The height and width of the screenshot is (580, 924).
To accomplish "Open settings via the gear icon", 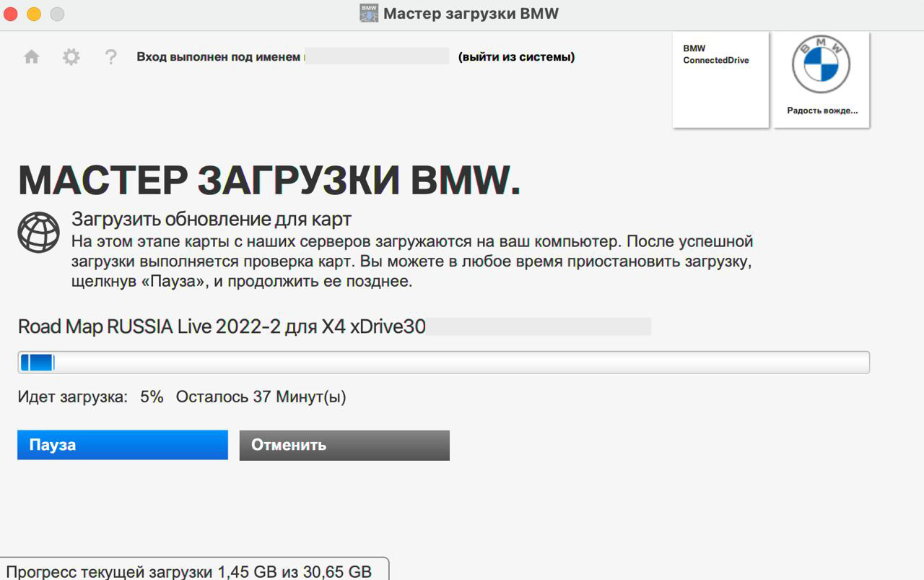I will point(71,57).
